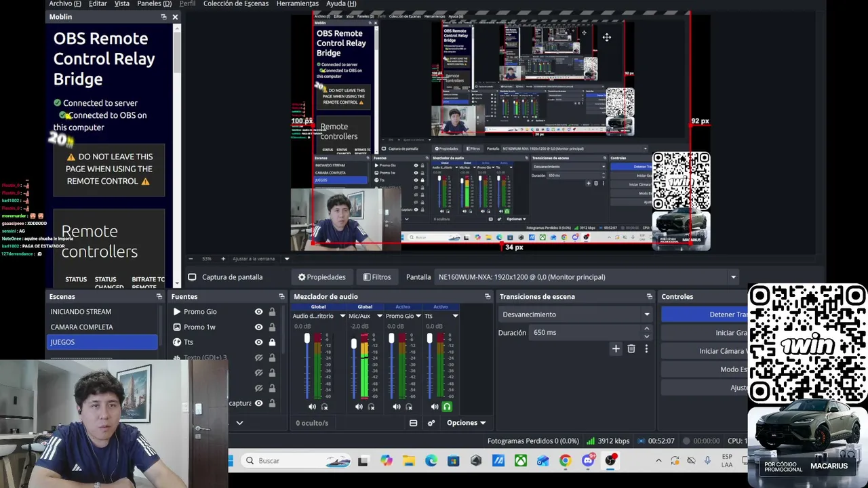
Task: Add a new scene transition
Action: click(x=616, y=349)
